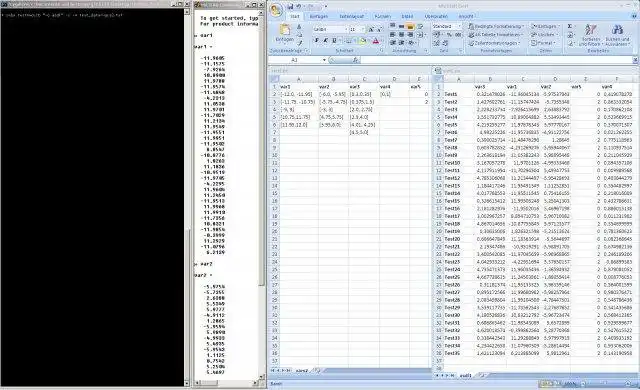Customize the quick access toolbar arrow
This screenshot has height=390, width=640.
click(326, 7)
